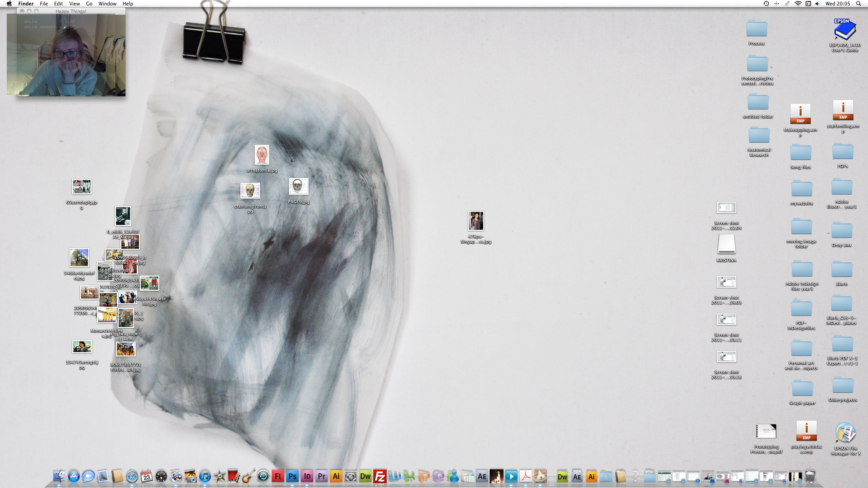Open the volume control in menu bar

pos(817,4)
